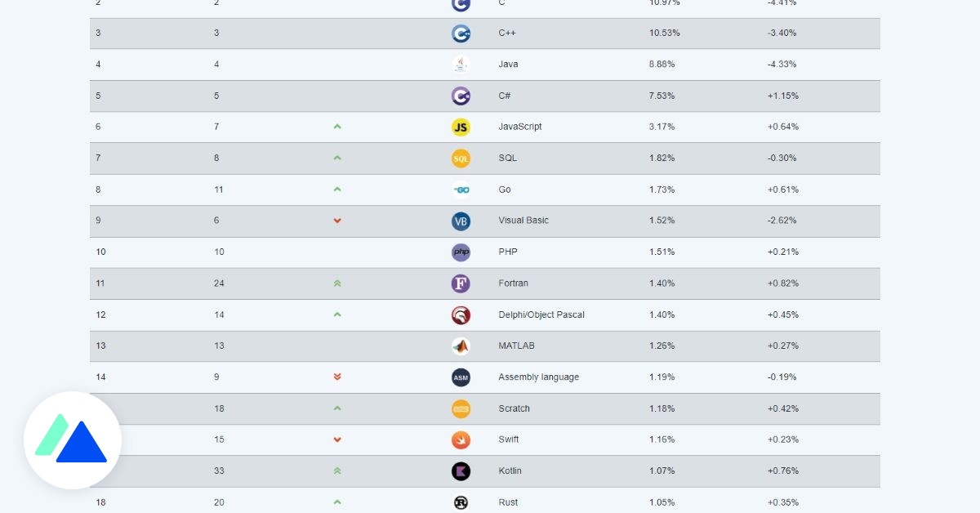Click the Delphi/Object Pascal language name
Image resolution: width=980 pixels, height=513 pixels.
[x=541, y=314]
